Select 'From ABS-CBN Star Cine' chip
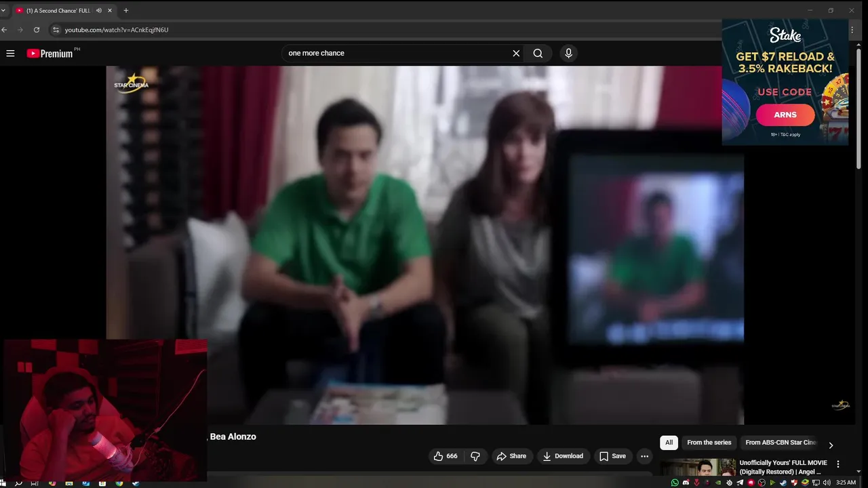The width and height of the screenshot is (868, 488). (781, 443)
